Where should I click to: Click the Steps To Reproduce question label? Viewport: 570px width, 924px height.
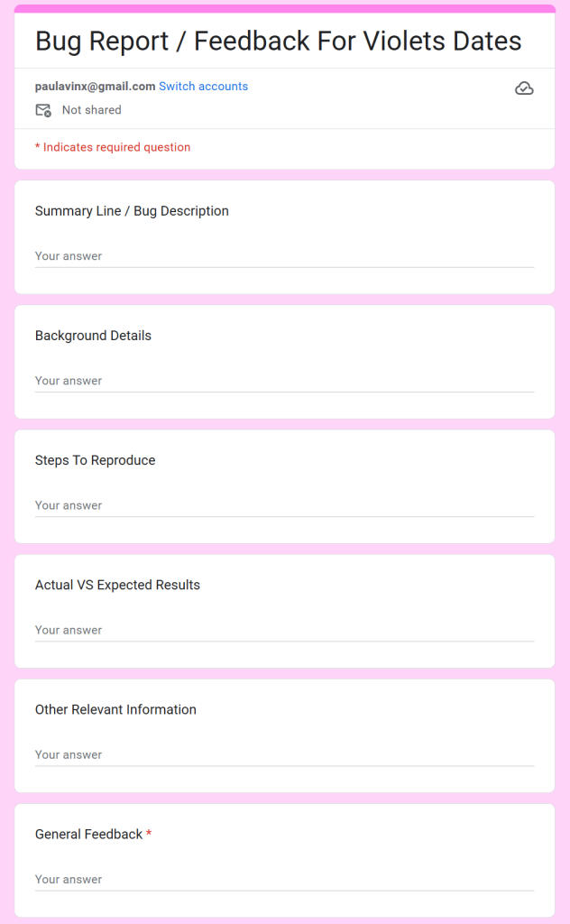coord(95,460)
